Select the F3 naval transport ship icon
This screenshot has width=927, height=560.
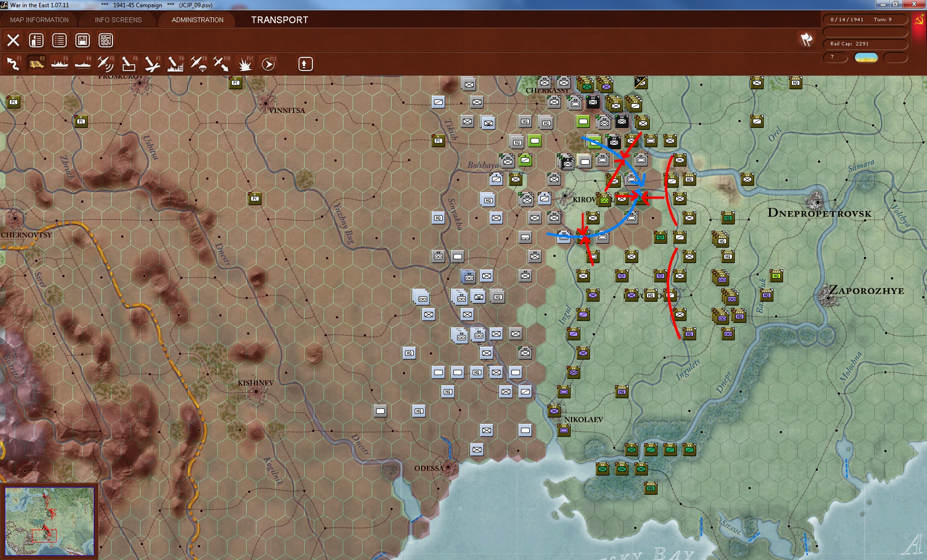pyautogui.click(x=59, y=64)
